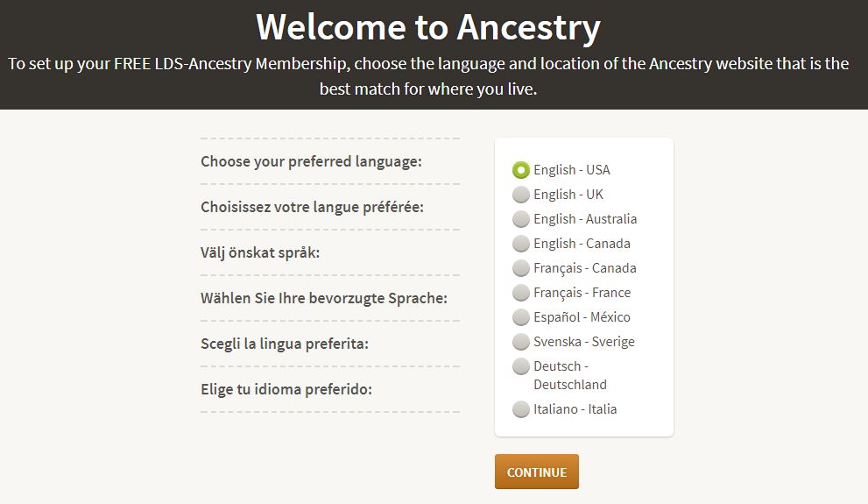The height and width of the screenshot is (504, 868).
Task: Select the English - USA radio button
Action: point(521,170)
